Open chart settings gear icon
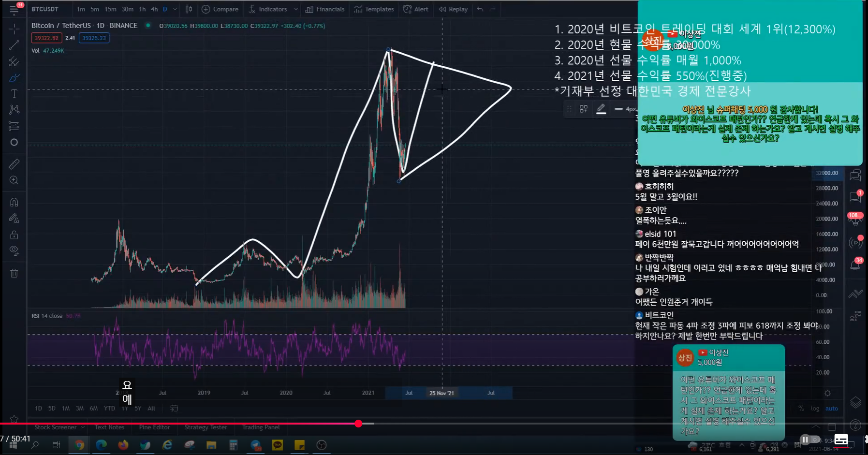This screenshot has width=868, height=455. pyautogui.click(x=827, y=393)
